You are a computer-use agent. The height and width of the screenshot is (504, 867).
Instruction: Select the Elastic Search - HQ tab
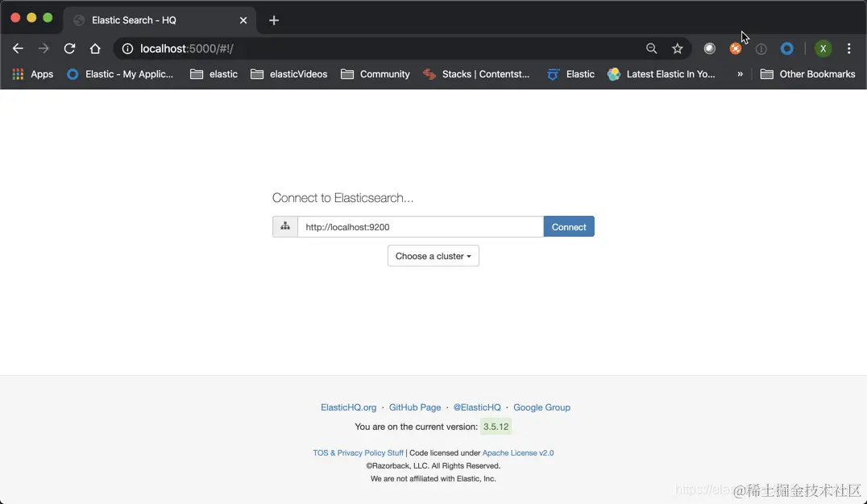point(160,20)
